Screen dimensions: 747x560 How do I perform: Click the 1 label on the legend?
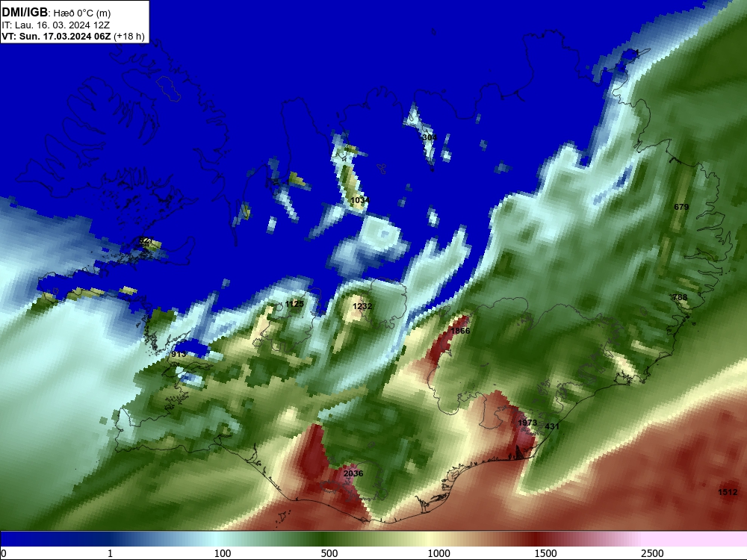pos(110,553)
